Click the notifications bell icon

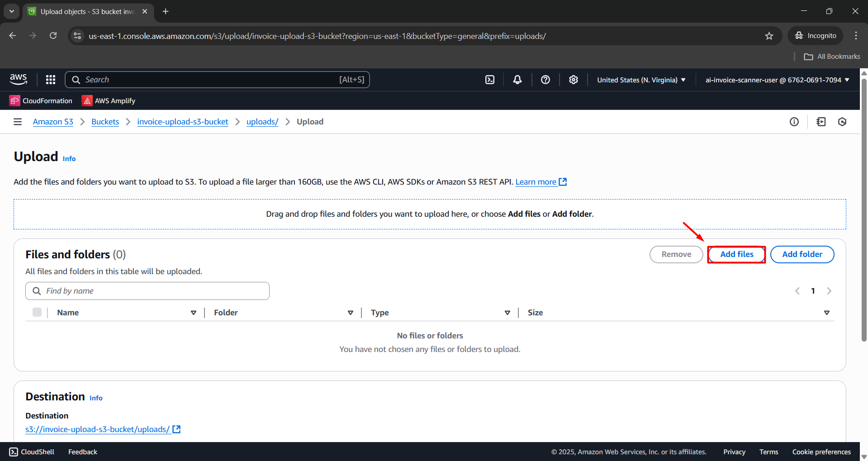[517, 79]
